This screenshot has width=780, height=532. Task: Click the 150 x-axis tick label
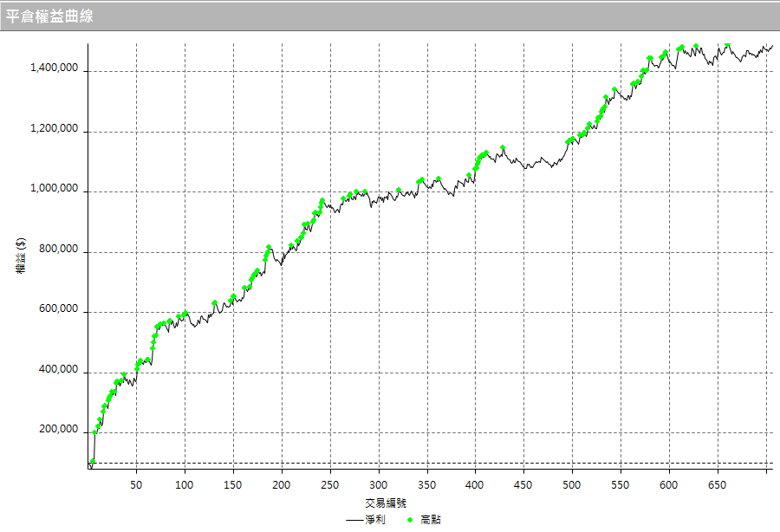coord(232,485)
